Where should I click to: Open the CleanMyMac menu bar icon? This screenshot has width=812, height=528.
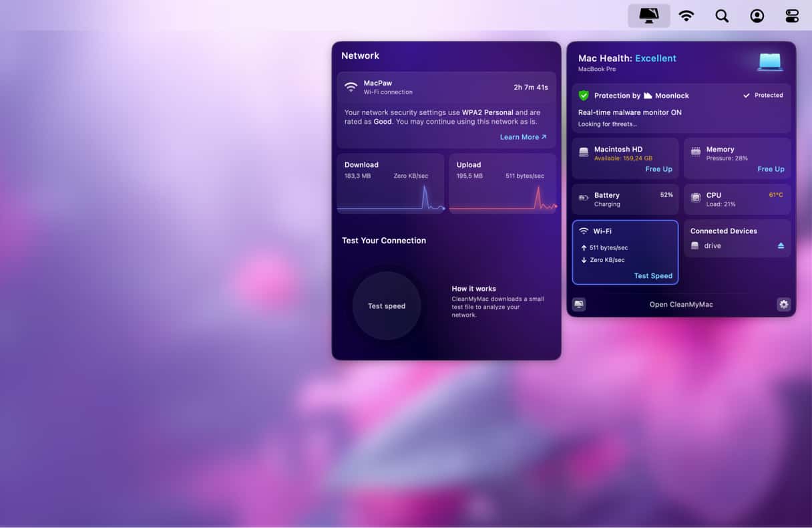pos(649,15)
